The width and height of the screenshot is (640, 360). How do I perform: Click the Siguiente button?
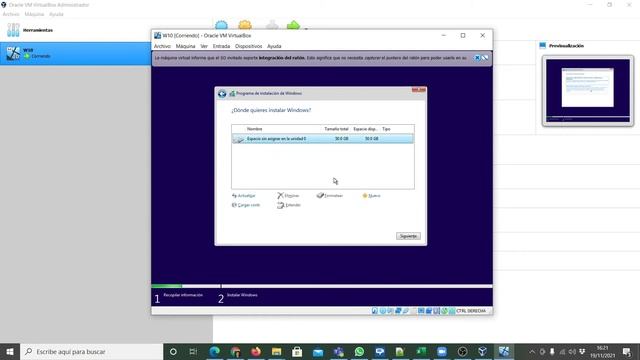click(408, 236)
